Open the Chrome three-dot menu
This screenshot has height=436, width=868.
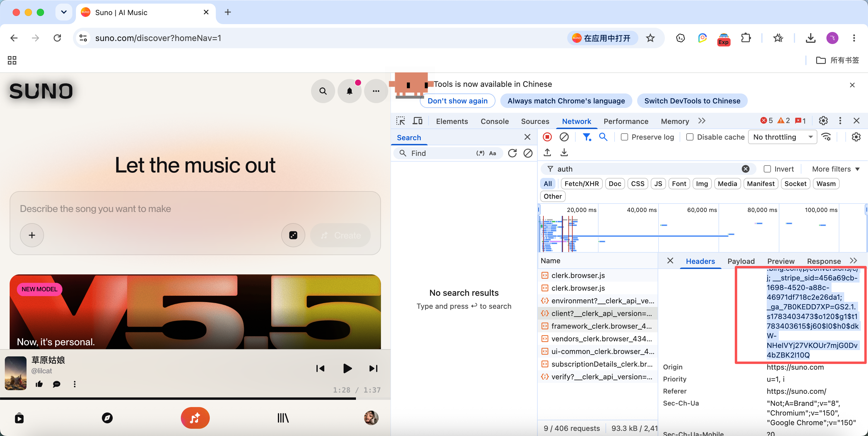tap(854, 38)
